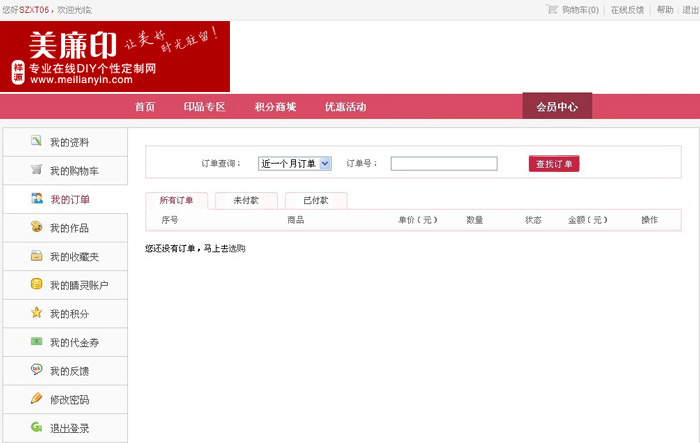This screenshot has height=443, width=700.
Task: View 我的积分 in the sidebar
Action: point(65,313)
